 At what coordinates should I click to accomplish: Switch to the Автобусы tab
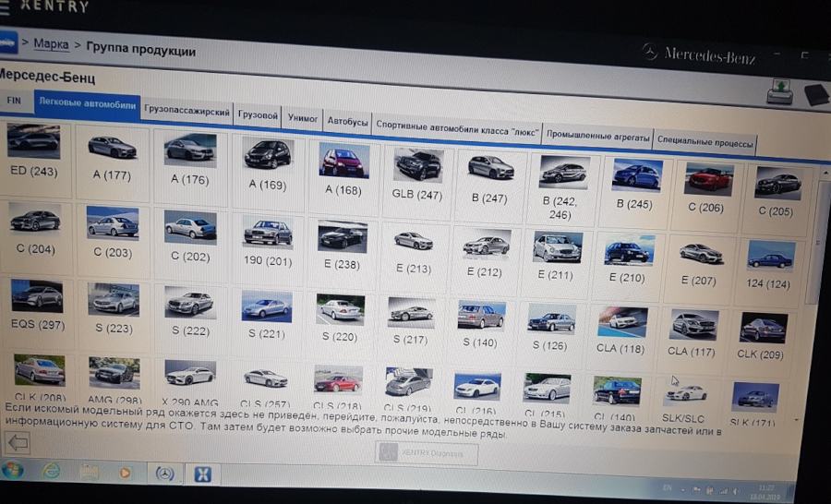[347, 121]
